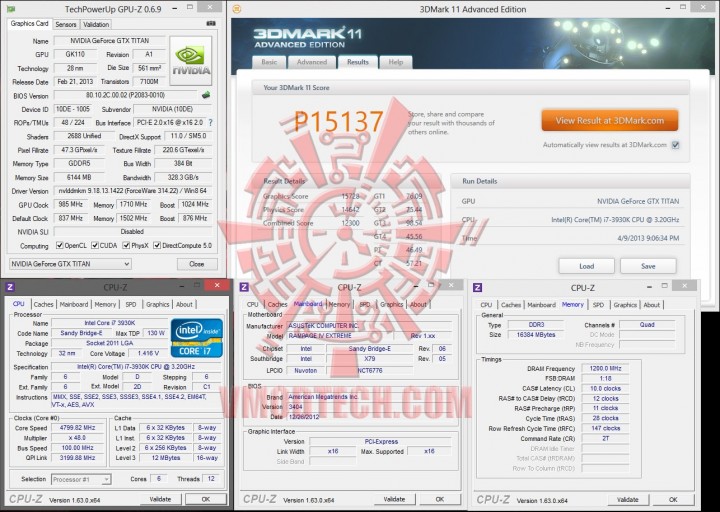Image resolution: width=720 pixels, height=512 pixels.
Task: Switch to the Sensors tab in GPU-Z
Action: pyautogui.click(x=66, y=24)
